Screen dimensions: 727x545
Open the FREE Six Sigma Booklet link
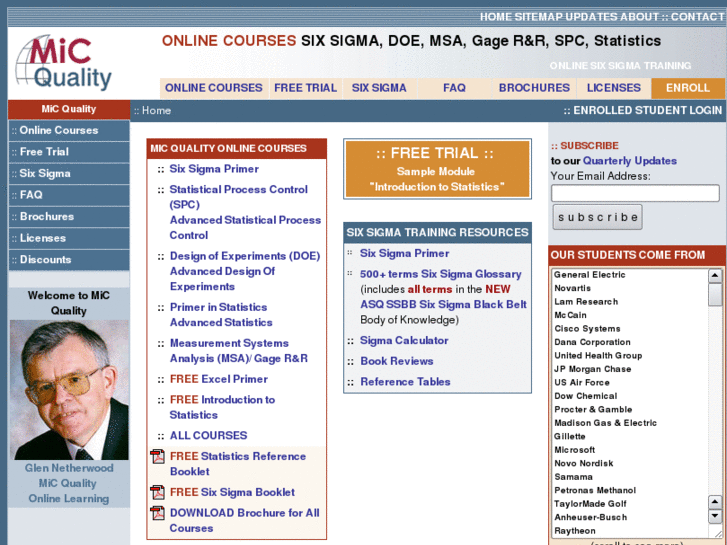pos(232,492)
